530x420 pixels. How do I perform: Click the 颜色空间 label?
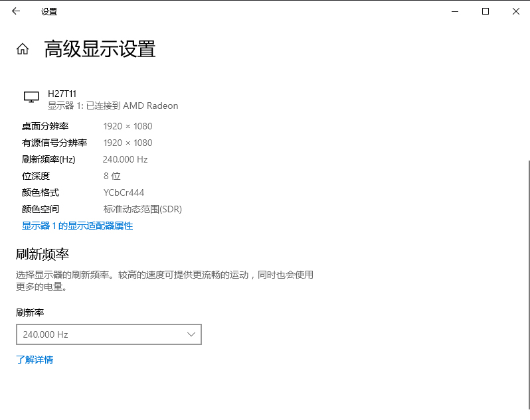click(x=41, y=209)
